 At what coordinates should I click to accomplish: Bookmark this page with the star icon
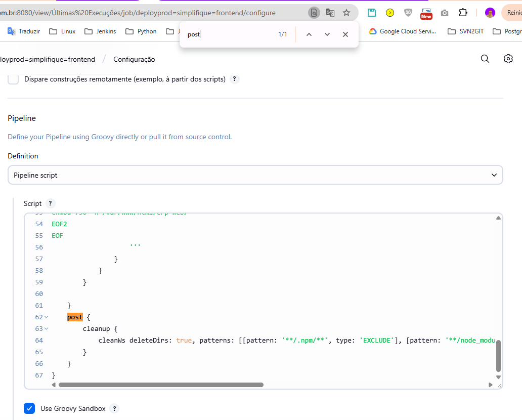346,13
